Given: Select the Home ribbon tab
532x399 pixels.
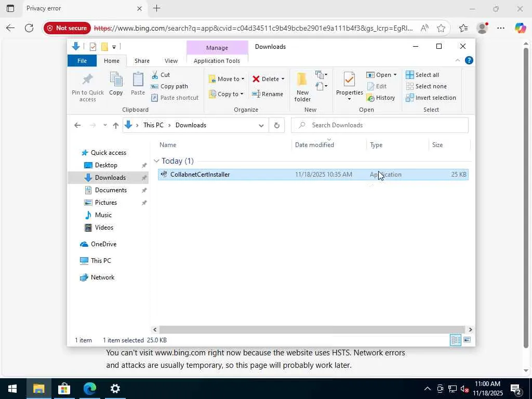Looking at the screenshot, I should click(x=112, y=61).
